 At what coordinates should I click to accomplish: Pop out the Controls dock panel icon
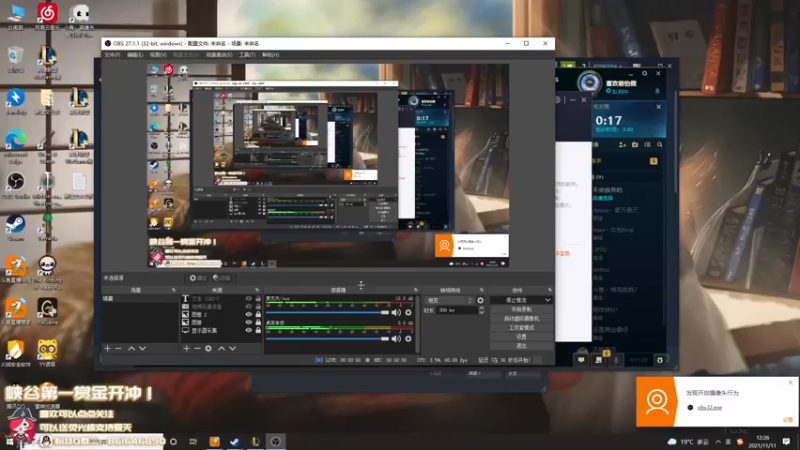click(x=549, y=290)
